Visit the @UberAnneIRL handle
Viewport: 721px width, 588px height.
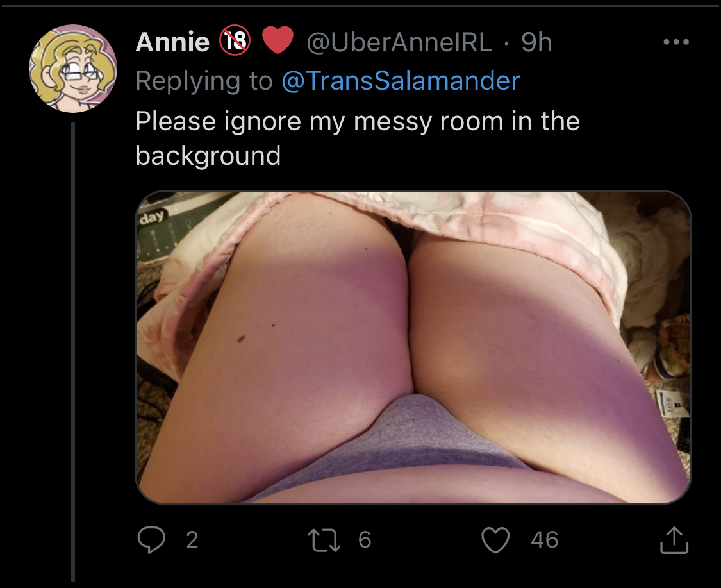click(399, 42)
